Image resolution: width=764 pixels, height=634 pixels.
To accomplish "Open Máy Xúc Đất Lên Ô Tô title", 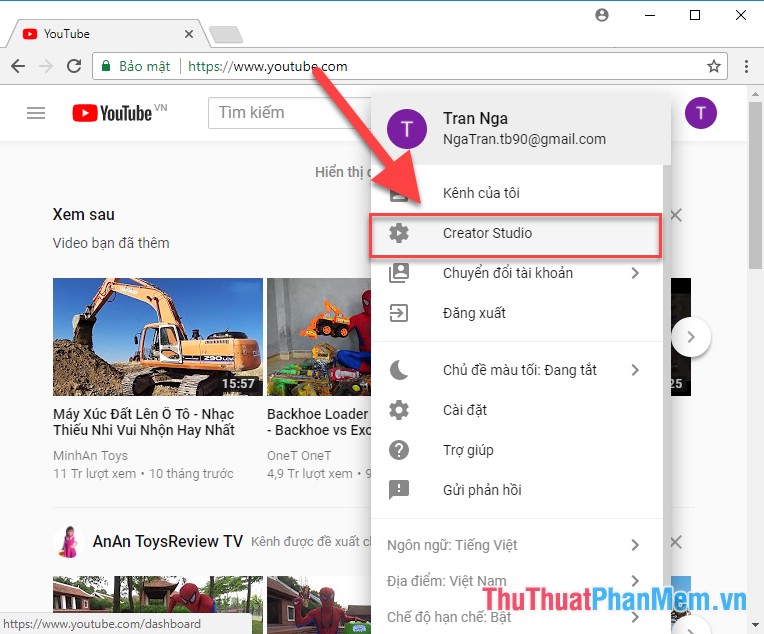I will click(144, 422).
